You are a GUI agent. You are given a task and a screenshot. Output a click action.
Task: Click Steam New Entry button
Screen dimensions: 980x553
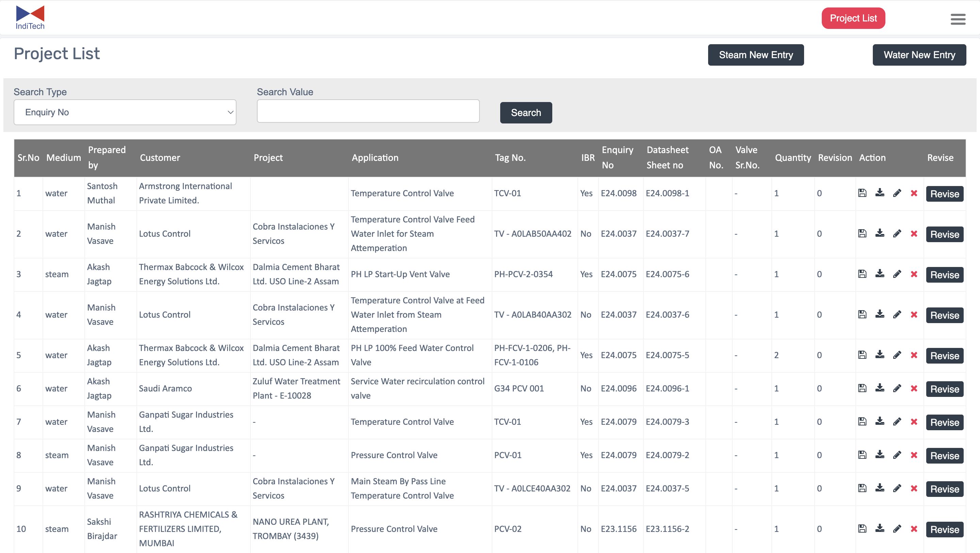755,55
